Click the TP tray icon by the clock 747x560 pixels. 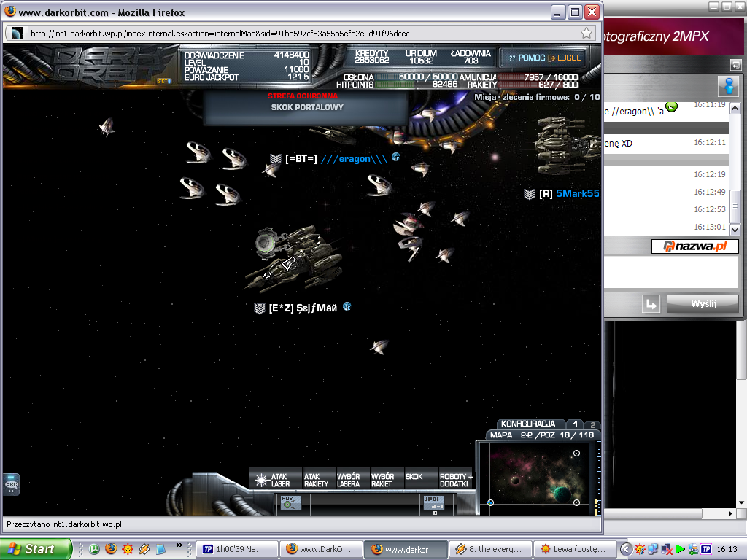pos(706,549)
